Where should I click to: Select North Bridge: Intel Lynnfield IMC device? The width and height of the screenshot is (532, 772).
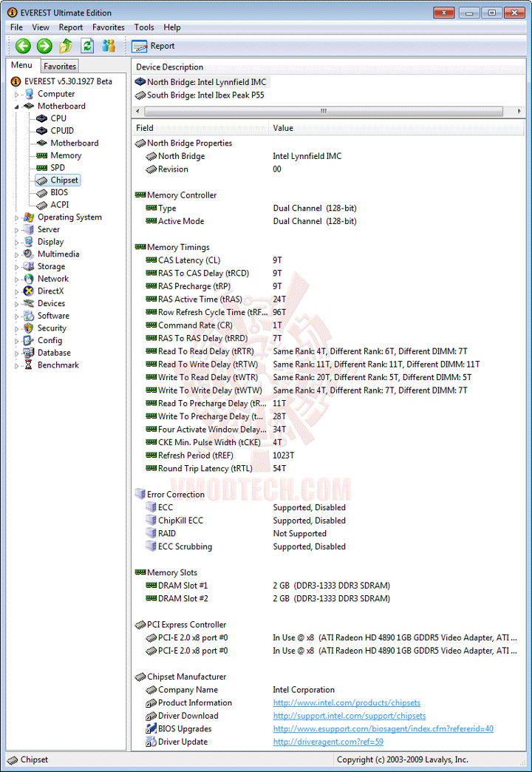click(202, 82)
